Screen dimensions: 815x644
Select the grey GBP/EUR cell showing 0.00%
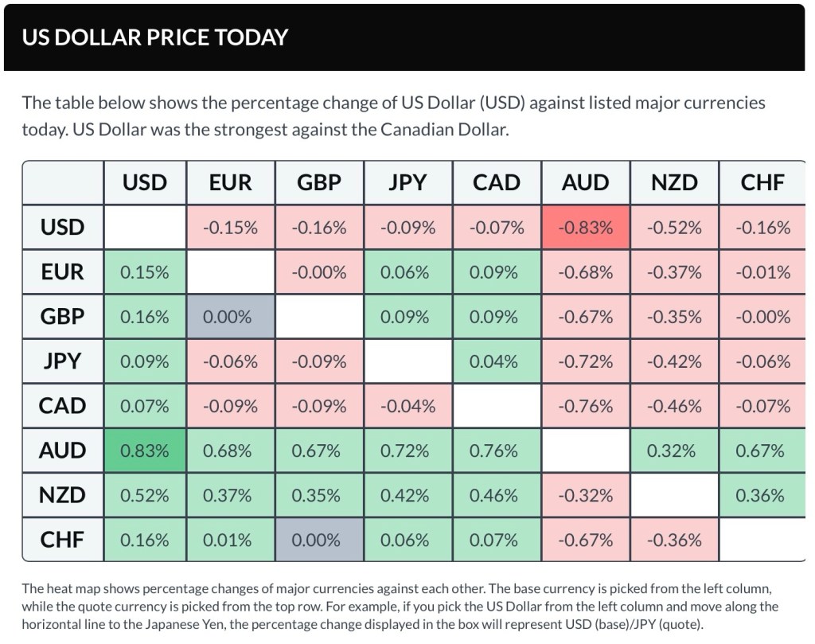pyautogui.click(x=231, y=317)
